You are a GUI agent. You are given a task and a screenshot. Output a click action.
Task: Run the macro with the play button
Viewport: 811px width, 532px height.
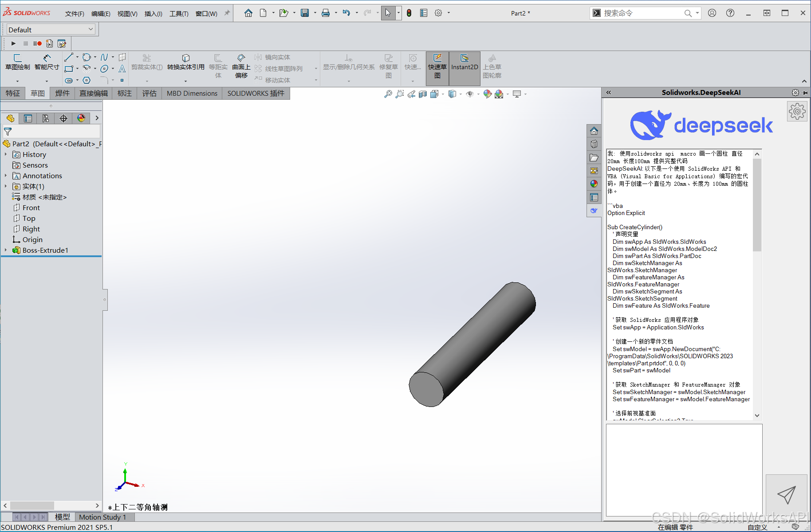[x=13, y=43]
